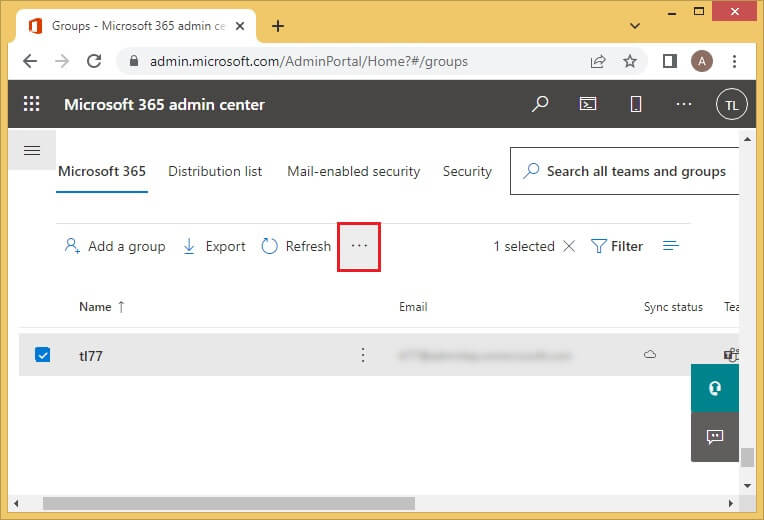Switch to Mail-enabled security tab
764x520 pixels.
point(353,171)
